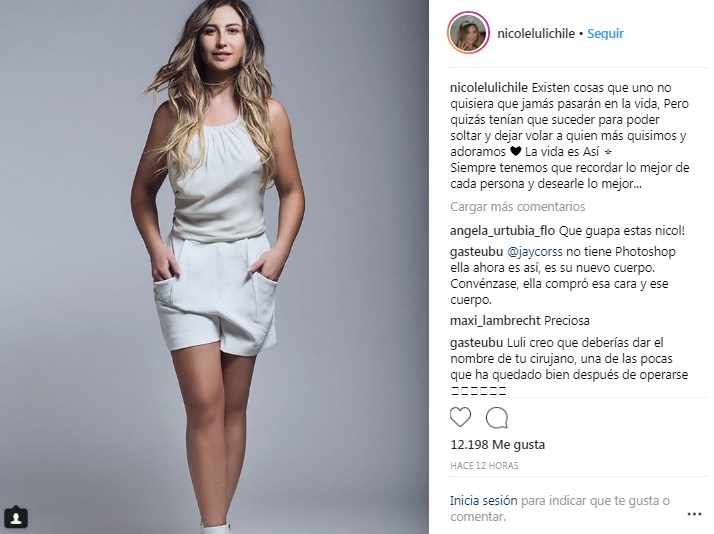The height and width of the screenshot is (534, 714).
Task: Open the @jaycorss mention link
Action: [534, 252]
